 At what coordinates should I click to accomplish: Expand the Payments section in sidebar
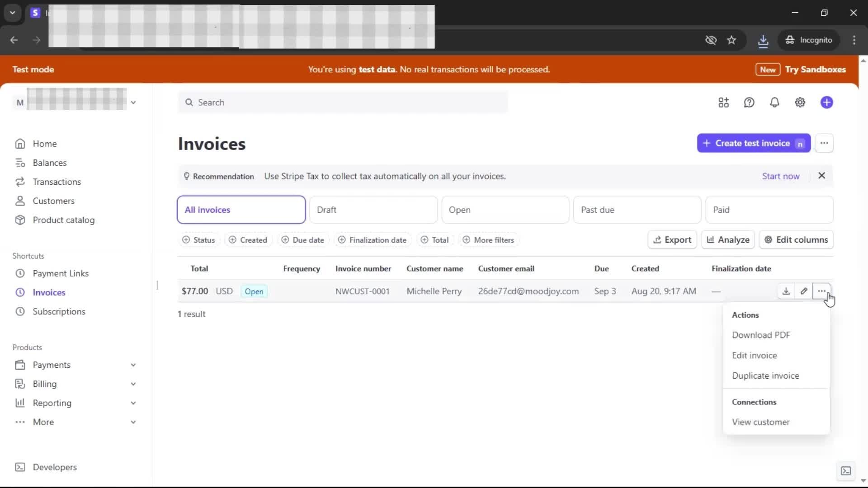133,365
